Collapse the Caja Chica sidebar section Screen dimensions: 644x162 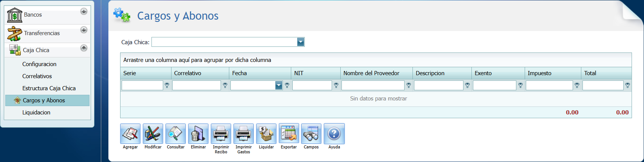(x=84, y=48)
